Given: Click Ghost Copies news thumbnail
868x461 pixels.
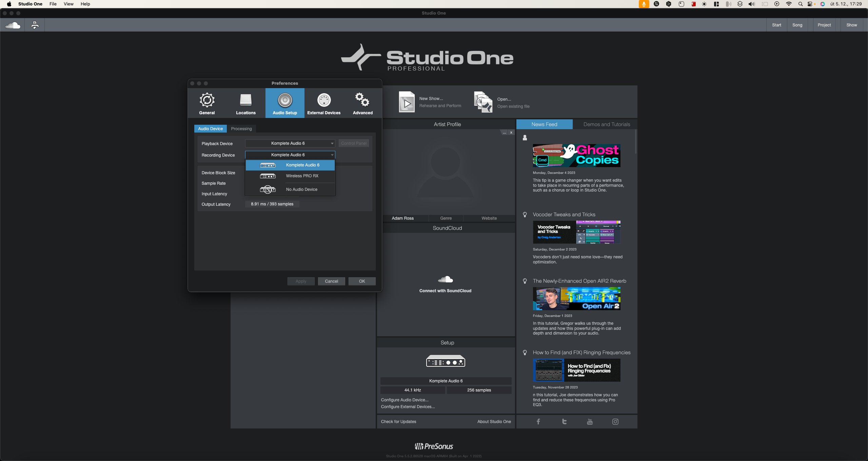Looking at the screenshot, I should coord(576,156).
